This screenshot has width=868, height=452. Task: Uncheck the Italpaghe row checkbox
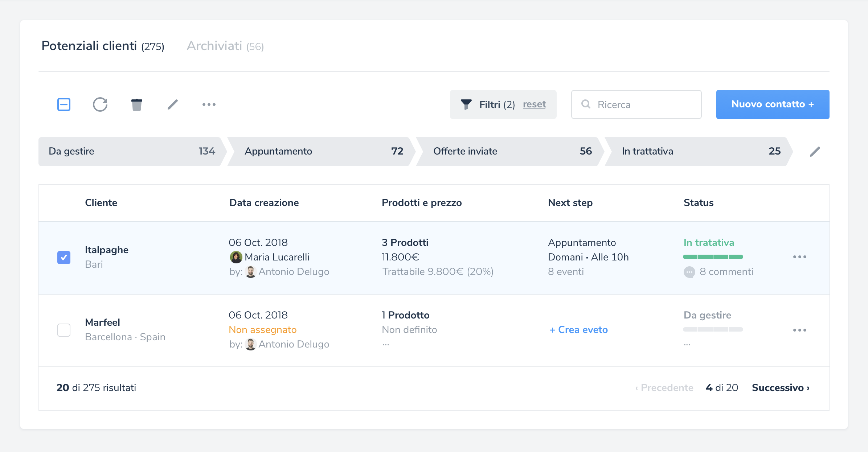(x=64, y=258)
